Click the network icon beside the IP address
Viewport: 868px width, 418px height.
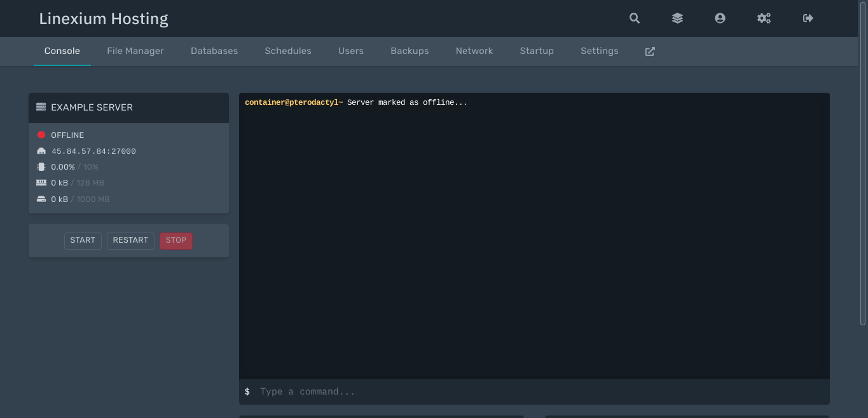[41, 151]
